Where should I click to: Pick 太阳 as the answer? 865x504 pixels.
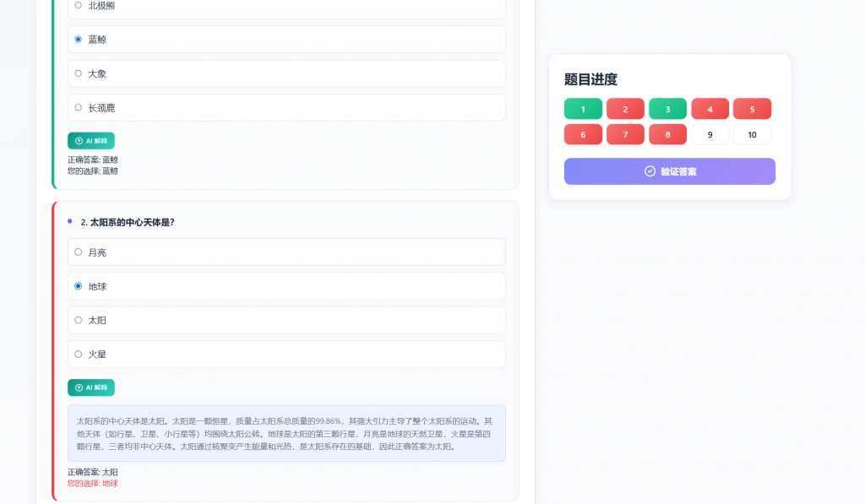pos(286,320)
